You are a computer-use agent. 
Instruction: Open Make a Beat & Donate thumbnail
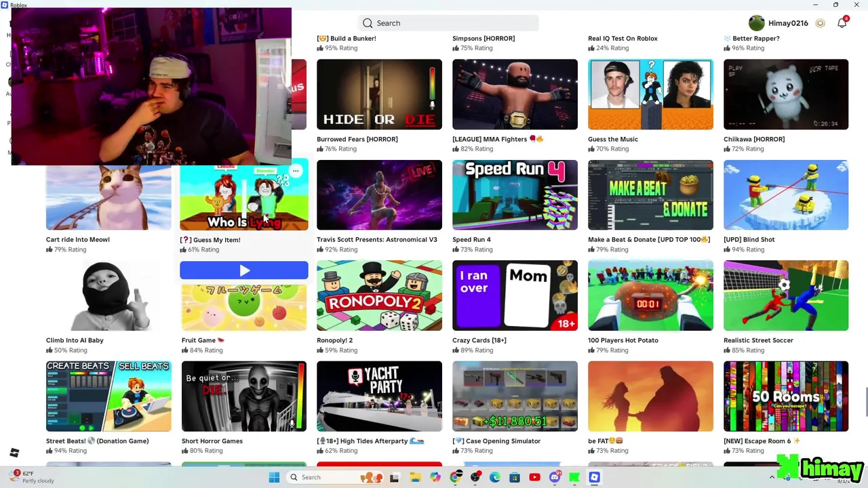(650, 195)
